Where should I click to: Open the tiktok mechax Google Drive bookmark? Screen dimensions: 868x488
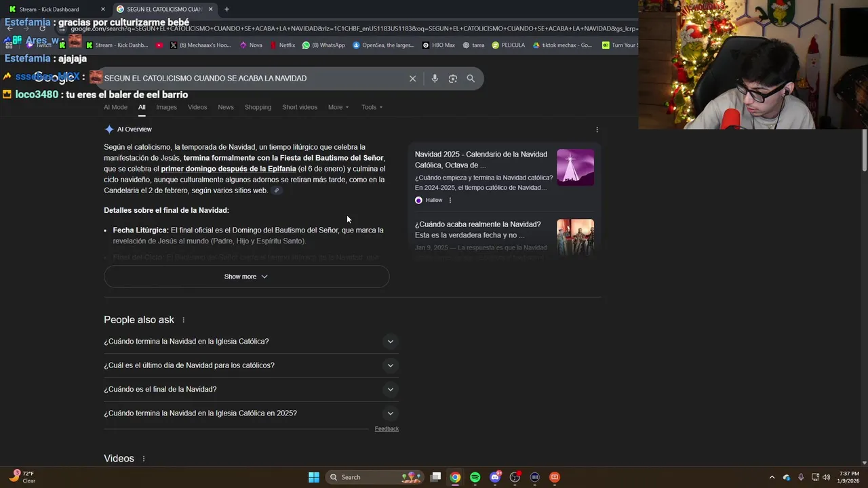pos(562,45)
